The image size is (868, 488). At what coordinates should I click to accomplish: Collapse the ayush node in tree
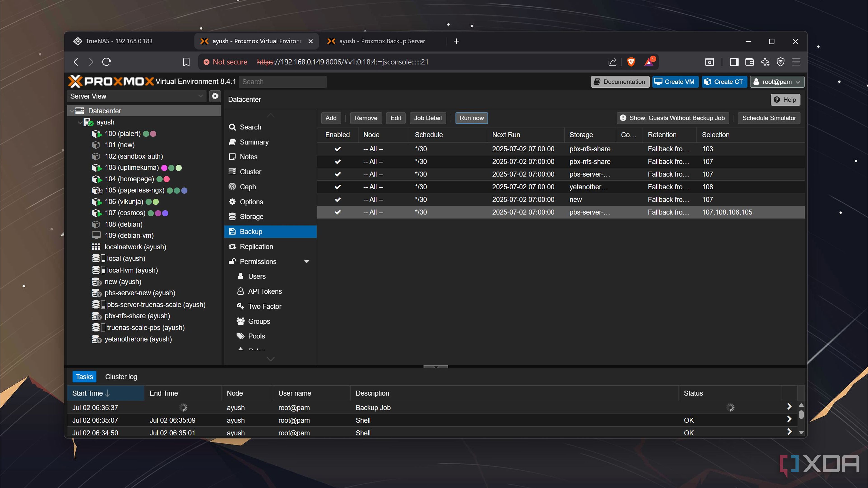click(80, 122)
